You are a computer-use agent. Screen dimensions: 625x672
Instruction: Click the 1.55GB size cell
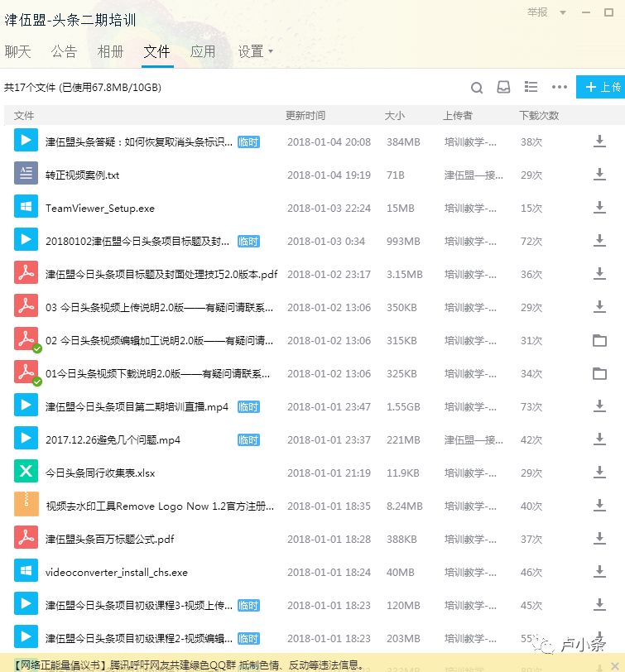pyautogui.click(x=403, y=406)
